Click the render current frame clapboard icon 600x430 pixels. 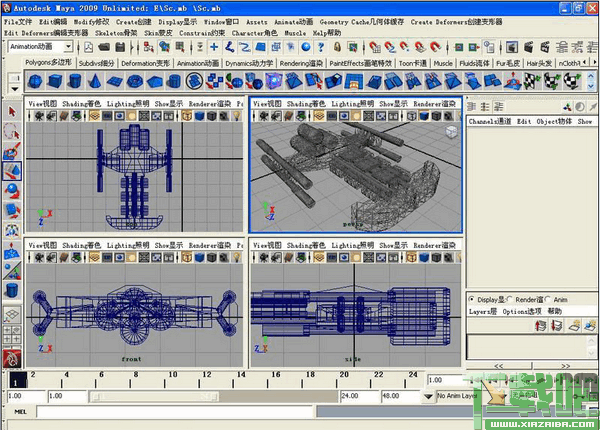point(528,47)
